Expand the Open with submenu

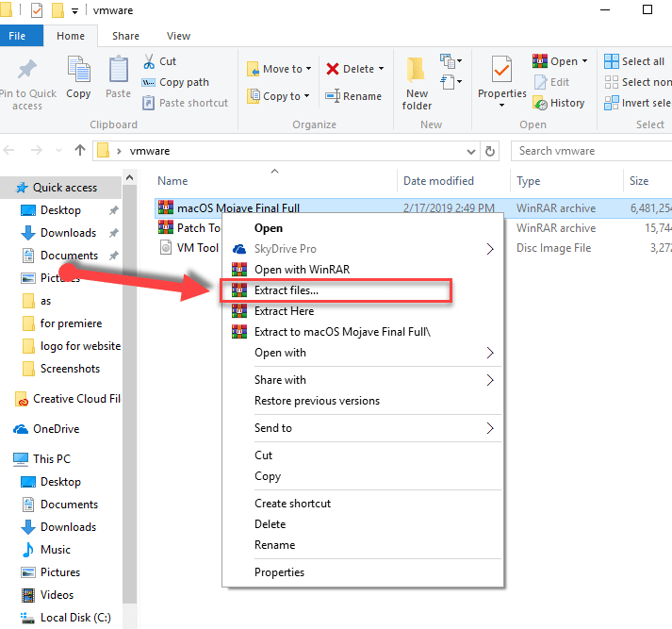[x=490, y=353]
